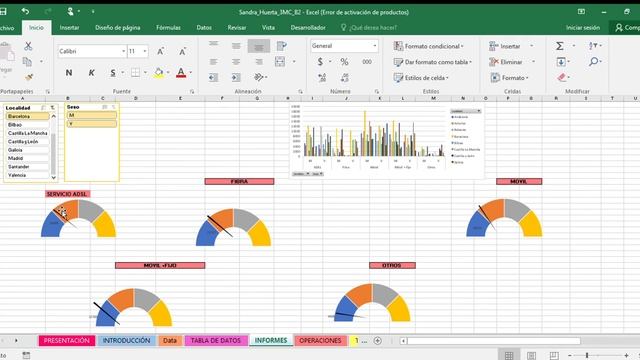Click the Merge and Center icon

tap(280, 62)
